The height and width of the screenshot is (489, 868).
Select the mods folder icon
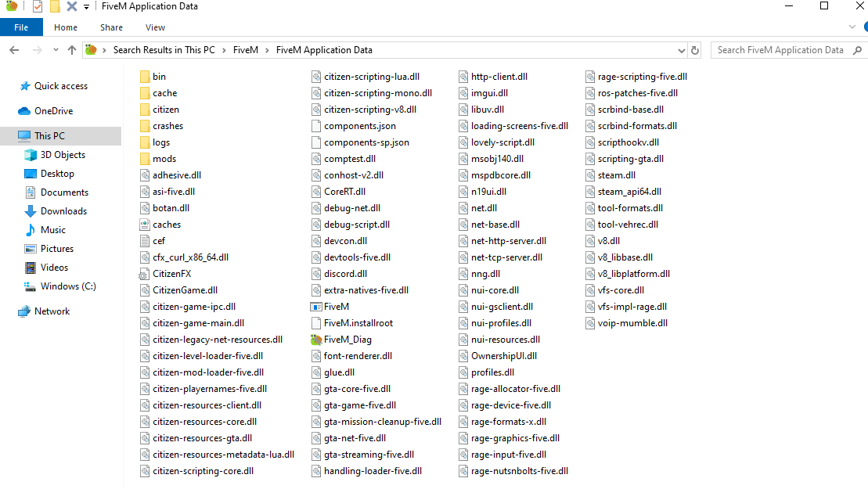(145, 159)
